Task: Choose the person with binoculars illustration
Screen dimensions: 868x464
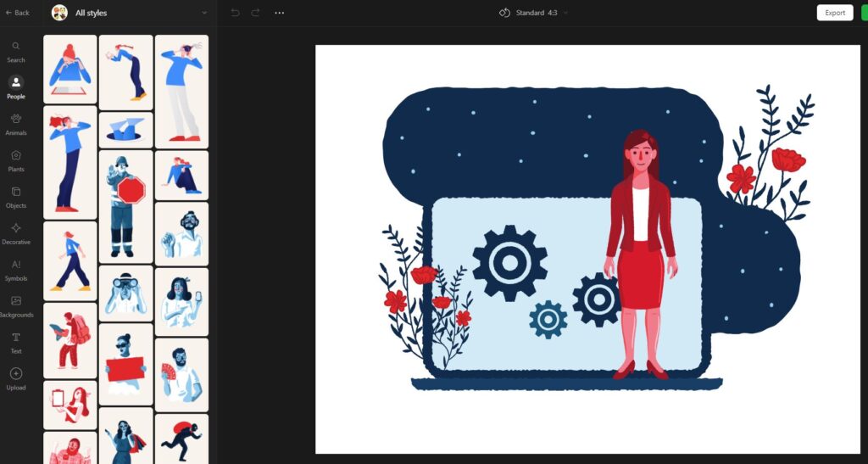Action: click(125, 293)
